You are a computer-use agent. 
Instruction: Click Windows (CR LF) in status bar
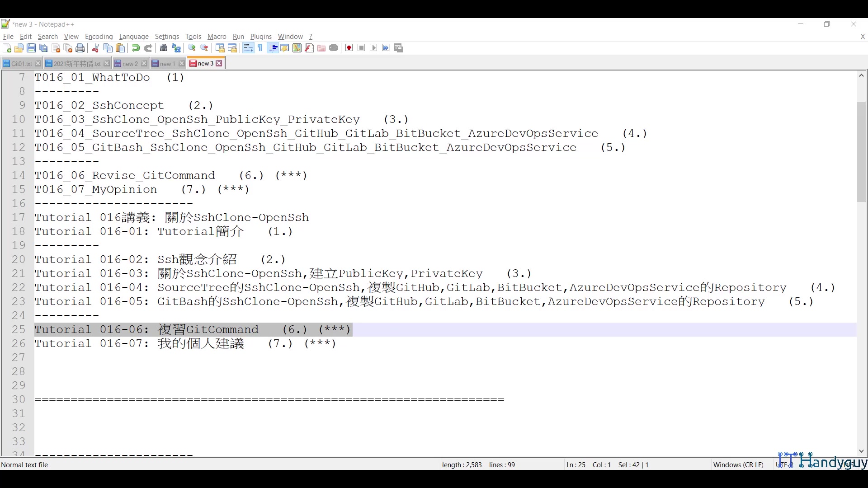[x=738, y=465]
